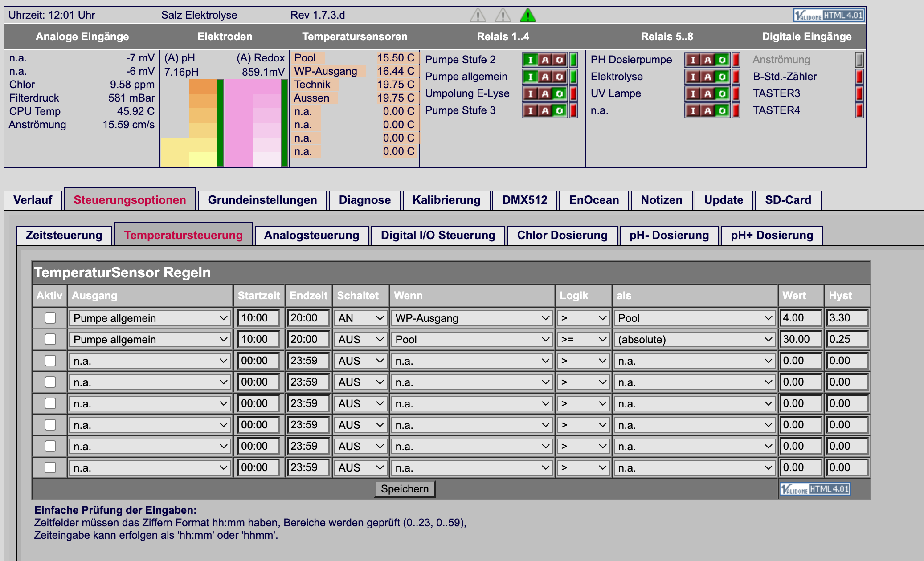Click the red status indicator for TASTER3
The image size is (924, 561).
tap(859, 93)
